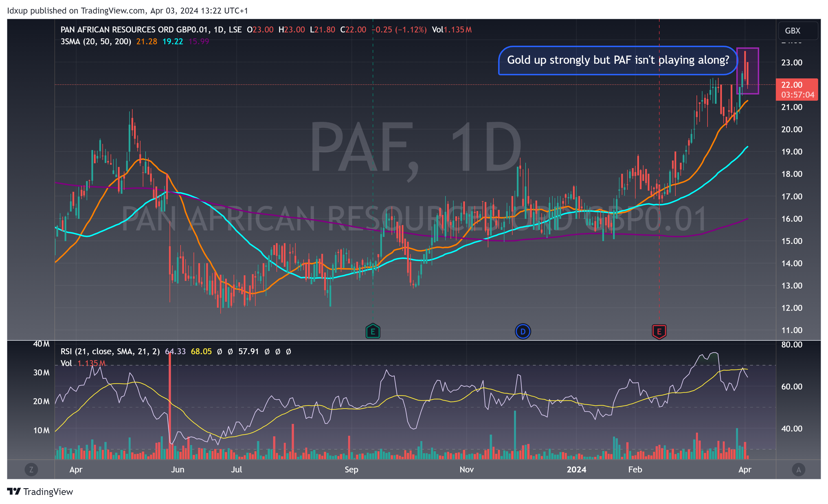The width and height of the screenshot is (828, 504).
Task: Click the blue D dividend marker
Action: pos(523,332)
